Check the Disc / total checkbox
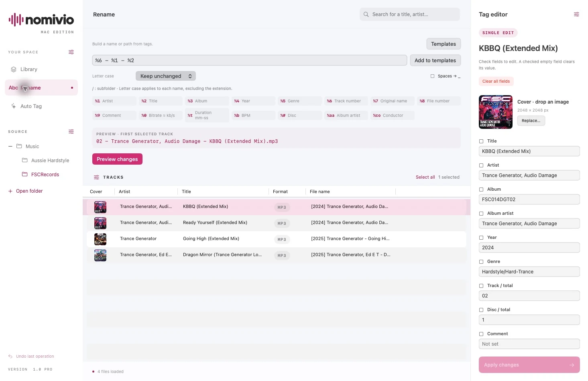The image size is (588, 381). tap(481, 310)
